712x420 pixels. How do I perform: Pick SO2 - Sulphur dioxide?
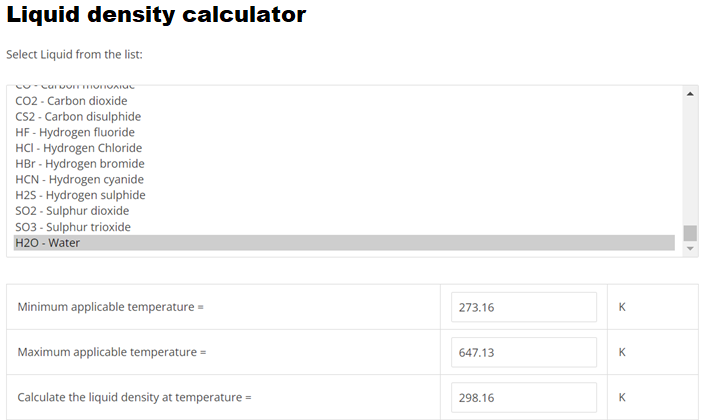(x=344, y=211)
